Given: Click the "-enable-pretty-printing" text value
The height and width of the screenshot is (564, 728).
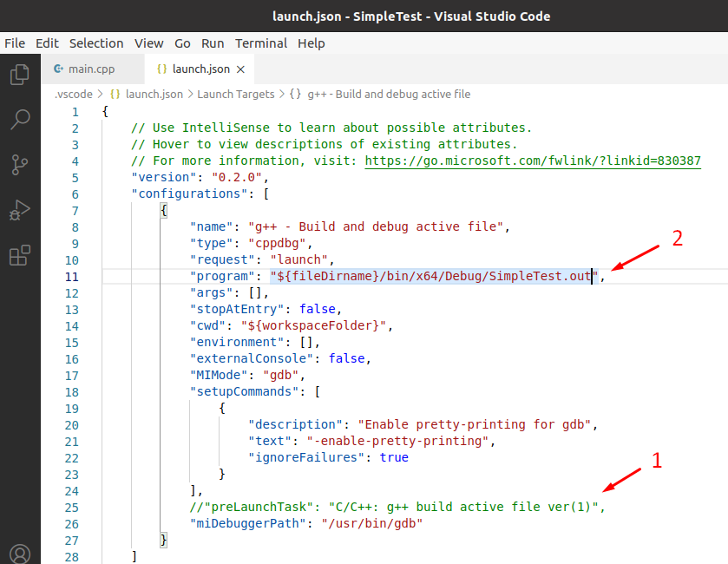Looking at the screenshot, I should (397, 441).
